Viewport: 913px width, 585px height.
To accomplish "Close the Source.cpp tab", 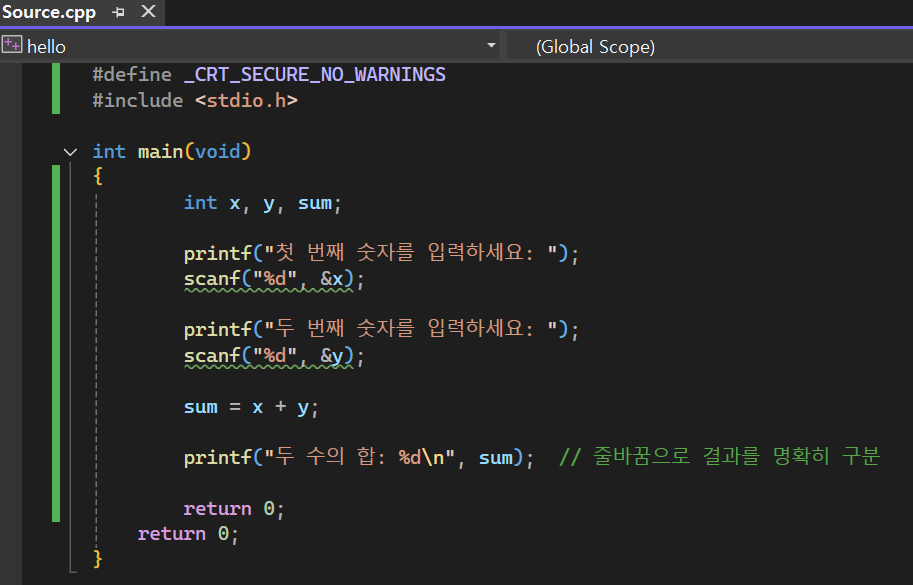I will click(148, 11).
